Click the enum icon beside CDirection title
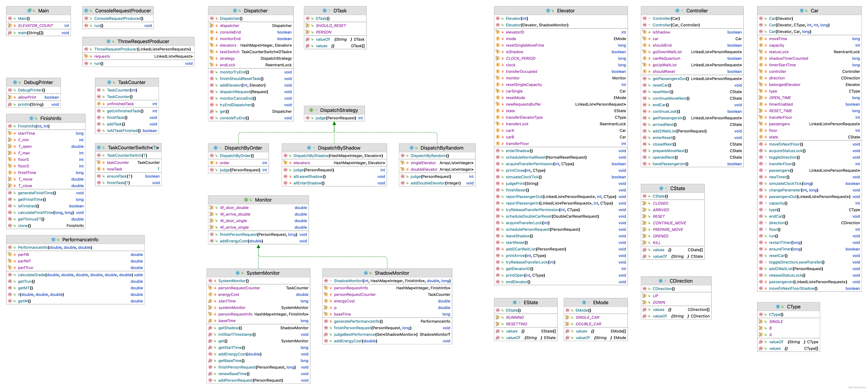Image resolution: width=868 pixels, height=390 pixels. click(x=661, y=281)
